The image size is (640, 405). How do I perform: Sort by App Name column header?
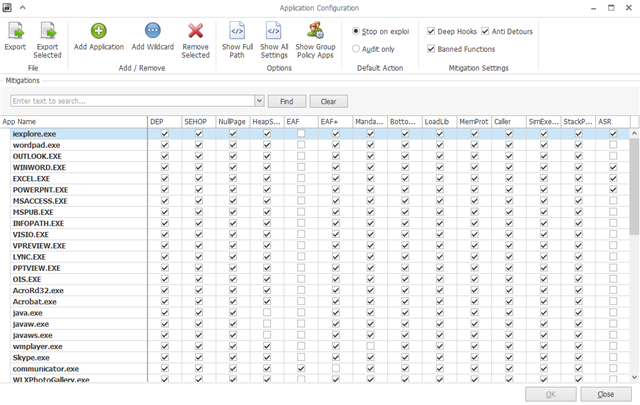73,122
